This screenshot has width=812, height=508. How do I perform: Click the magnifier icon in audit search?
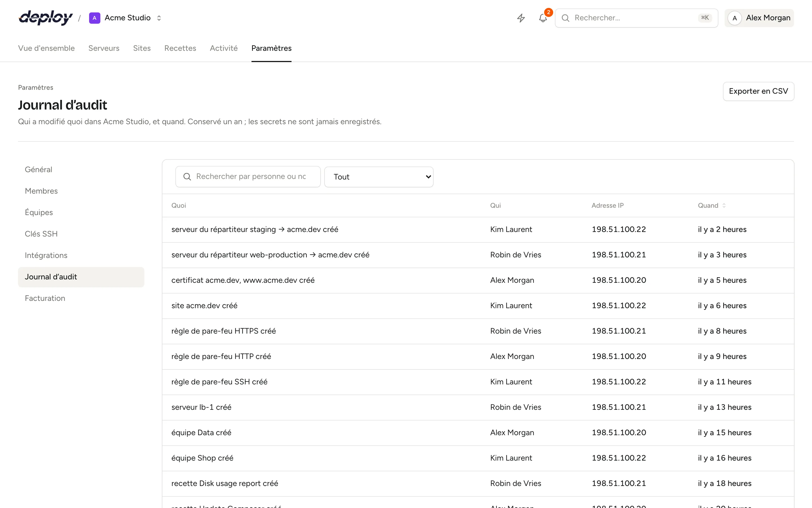187,177
